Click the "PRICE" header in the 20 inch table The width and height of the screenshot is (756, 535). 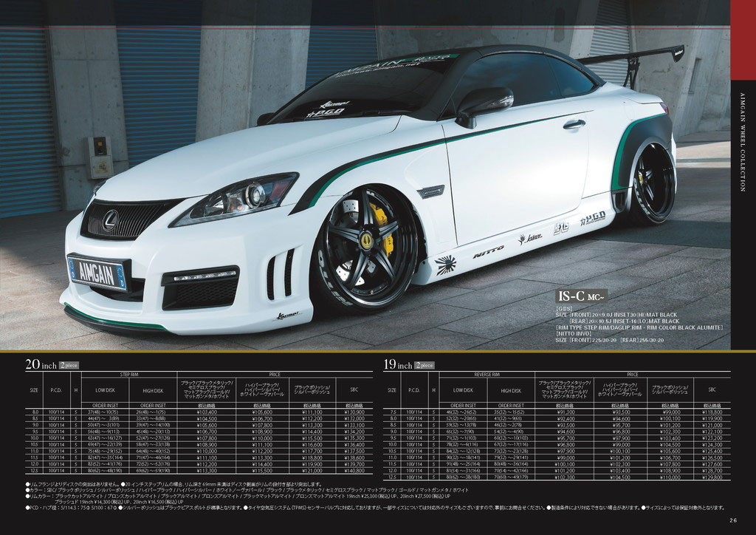[x=275, y=375]
